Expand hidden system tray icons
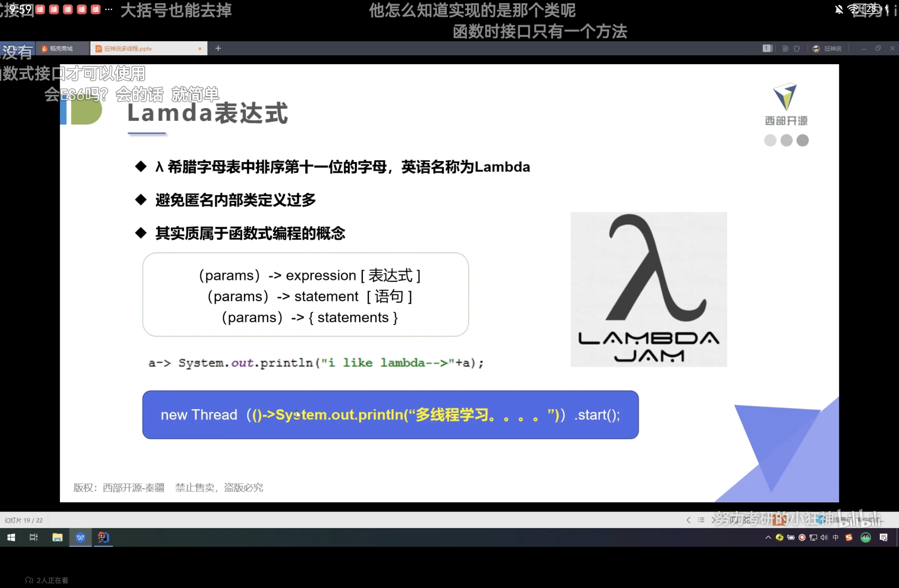The width and height of the screenshot is (899, 588). (768, 537)
